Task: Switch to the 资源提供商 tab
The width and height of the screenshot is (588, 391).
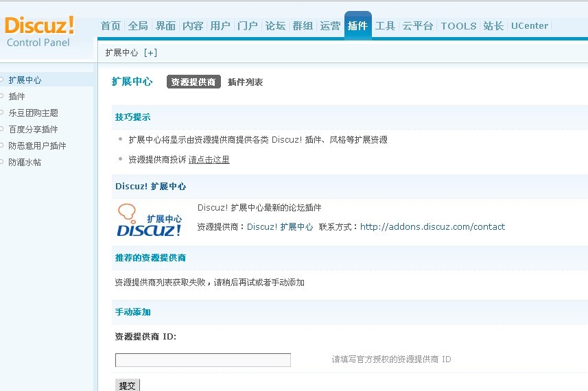Action: (x=193, y=82)
